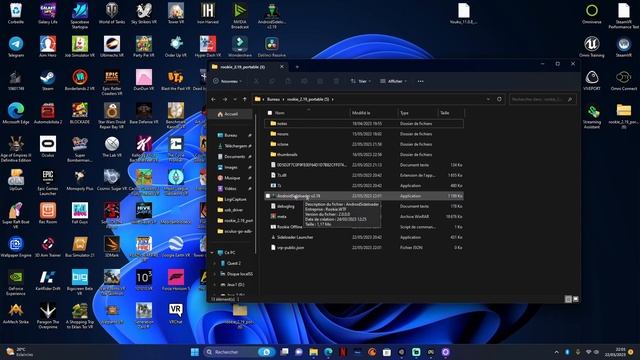Image resolution: width=640 pixels, height=360 pixels.
Task: Click the Cut scissors icon in toolbar
Action: 256,81
